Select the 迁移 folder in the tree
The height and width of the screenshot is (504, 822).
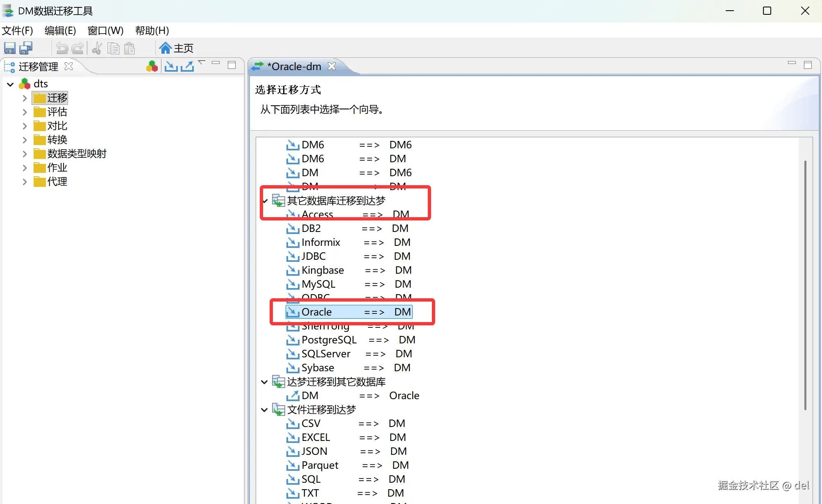coord(50,98)
